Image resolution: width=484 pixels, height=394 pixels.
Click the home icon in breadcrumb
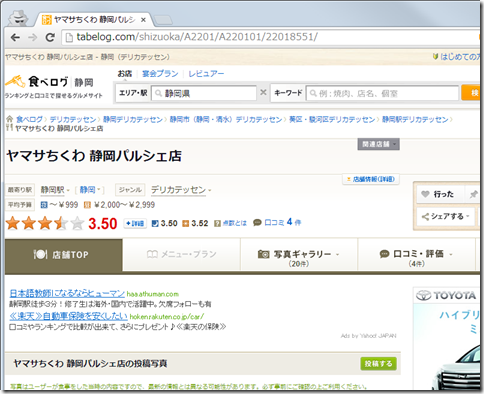click(x=10, y=119)
